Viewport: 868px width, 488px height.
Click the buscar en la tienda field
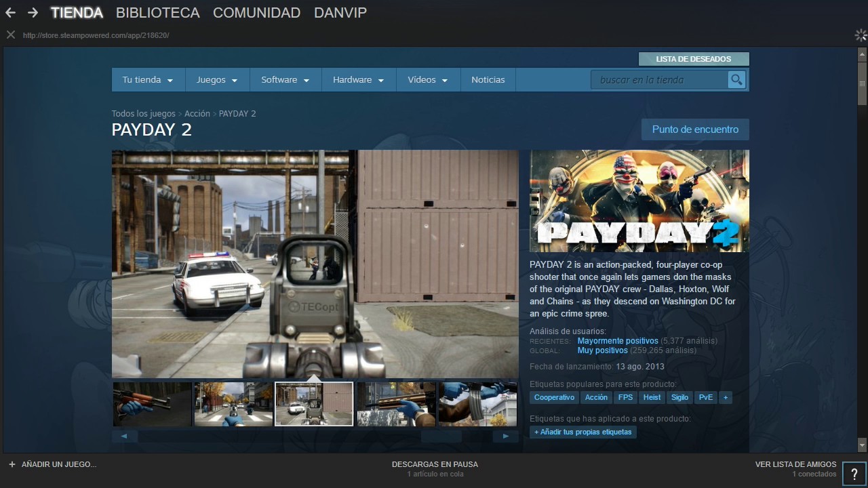660,80
